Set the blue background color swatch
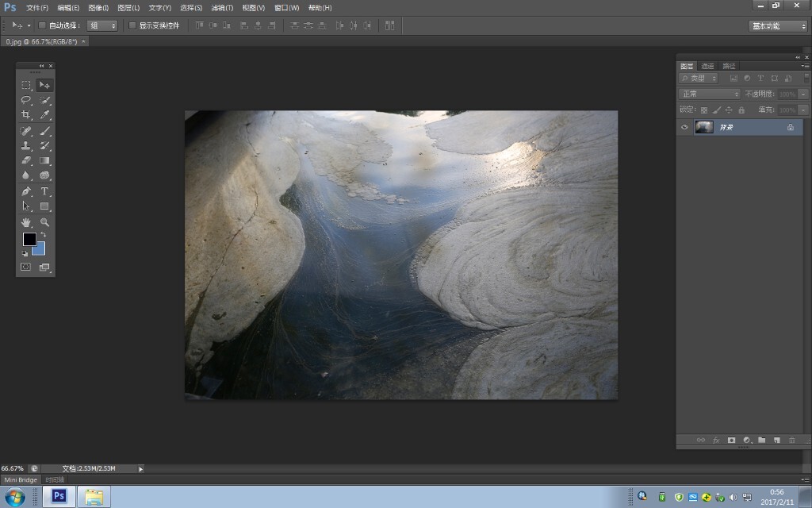Viewport: 812px width, 508px height. click(x=40, y=250)
